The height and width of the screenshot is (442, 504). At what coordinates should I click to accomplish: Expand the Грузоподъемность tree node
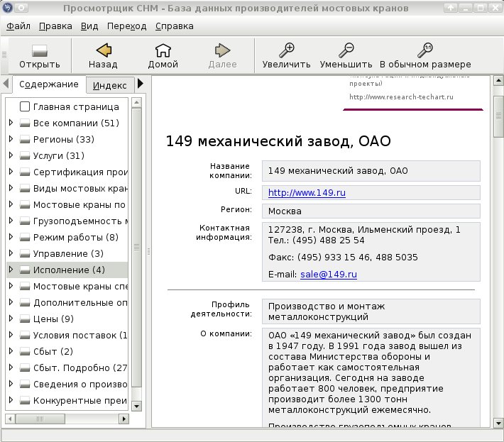point(11,221)
